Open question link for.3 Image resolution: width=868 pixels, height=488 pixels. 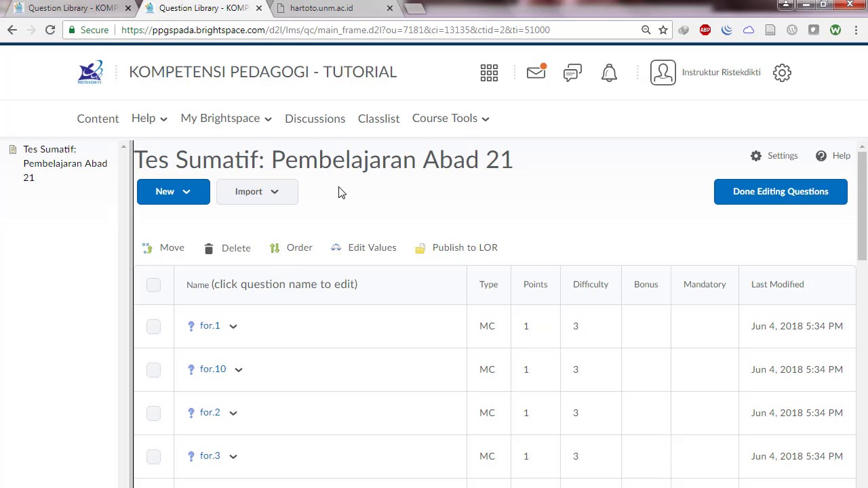coord(210,456)
